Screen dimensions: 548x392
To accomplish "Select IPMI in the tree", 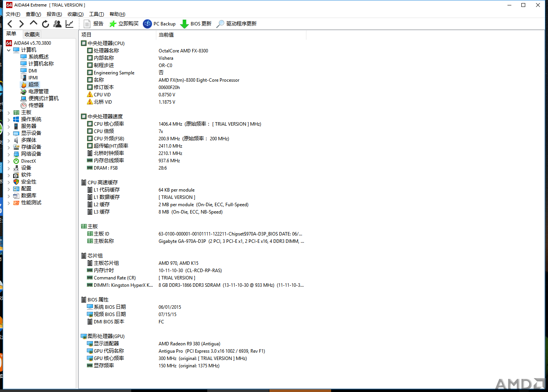I will (x=33, y=77).
